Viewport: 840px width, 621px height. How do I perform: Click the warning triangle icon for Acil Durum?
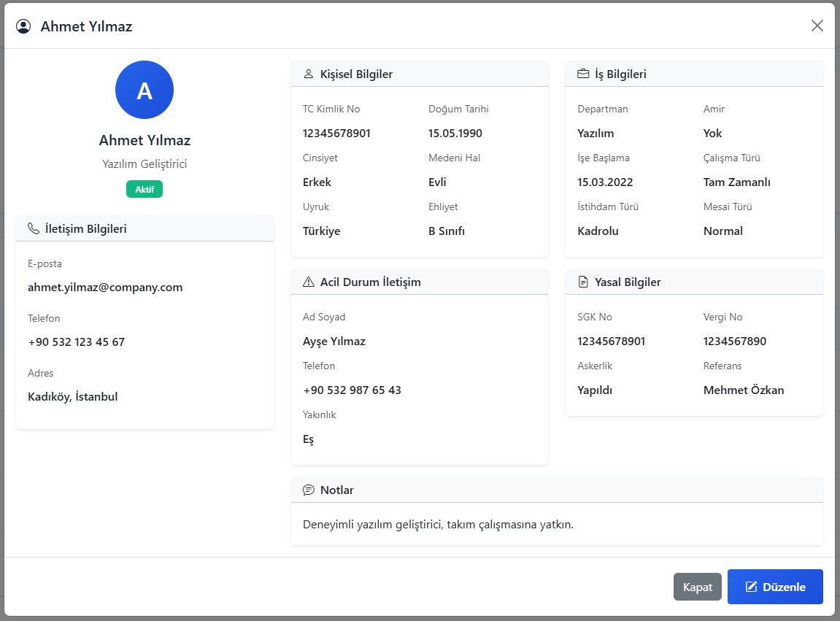(x=309, y=282)
